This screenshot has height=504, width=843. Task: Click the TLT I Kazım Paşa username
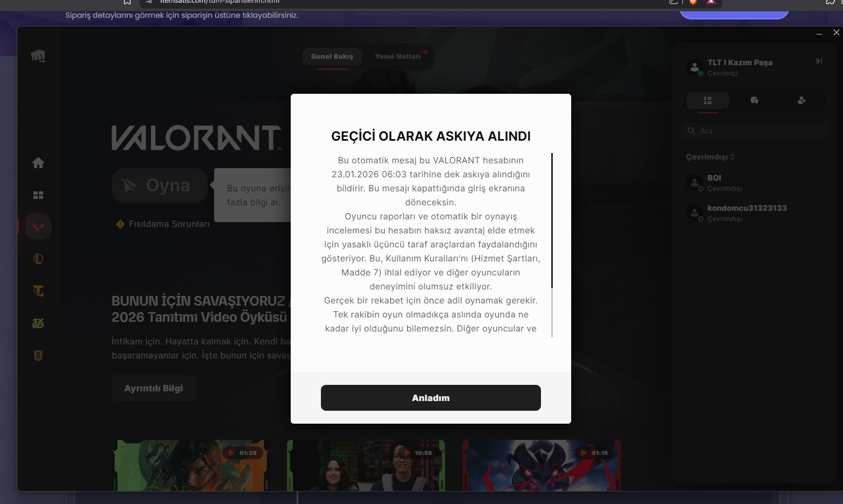(740, 63)
